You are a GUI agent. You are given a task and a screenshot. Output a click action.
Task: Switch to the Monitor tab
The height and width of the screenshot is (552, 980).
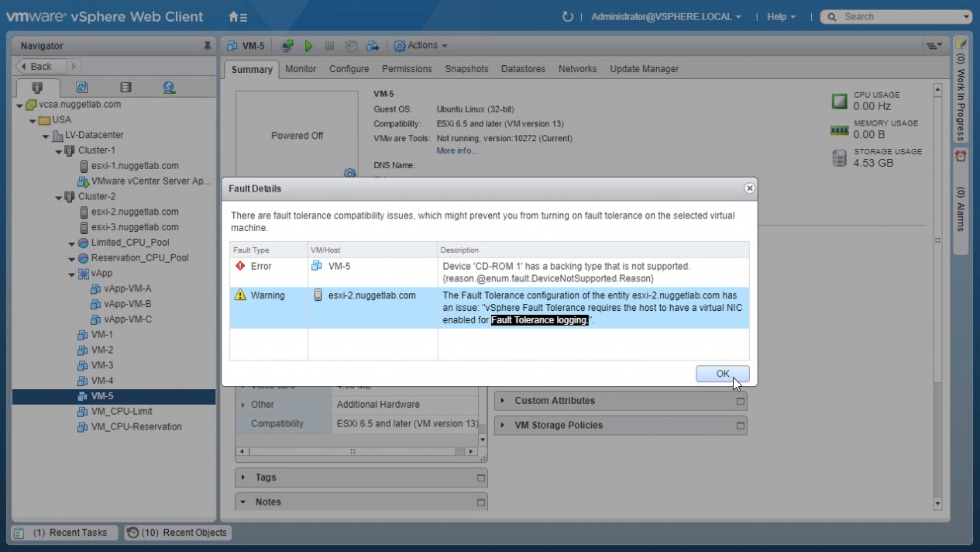(x=301, y=69)
